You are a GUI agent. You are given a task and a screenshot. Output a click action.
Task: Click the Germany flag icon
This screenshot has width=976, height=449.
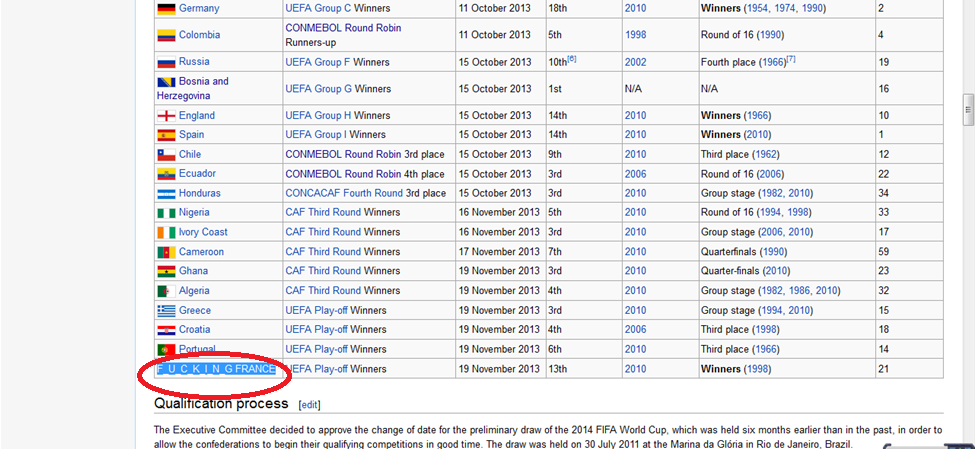[x=166, y=8]
